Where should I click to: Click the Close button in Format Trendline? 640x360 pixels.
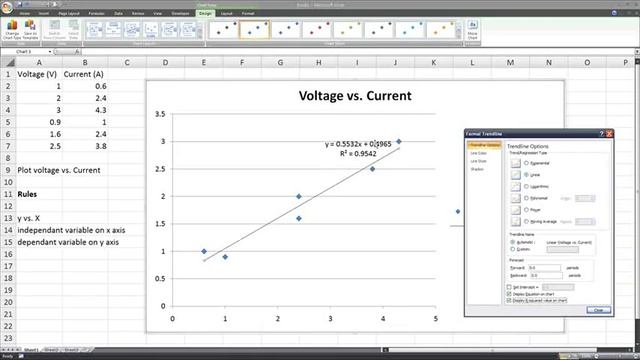[598, 310]
